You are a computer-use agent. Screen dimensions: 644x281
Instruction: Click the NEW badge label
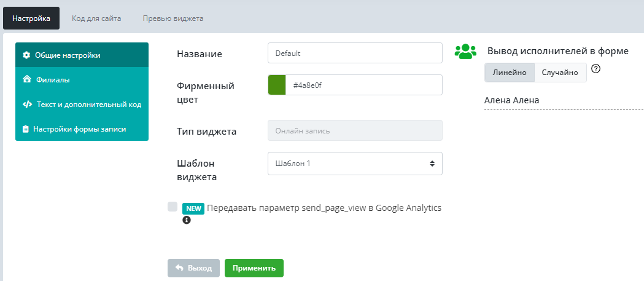point(193,208)
